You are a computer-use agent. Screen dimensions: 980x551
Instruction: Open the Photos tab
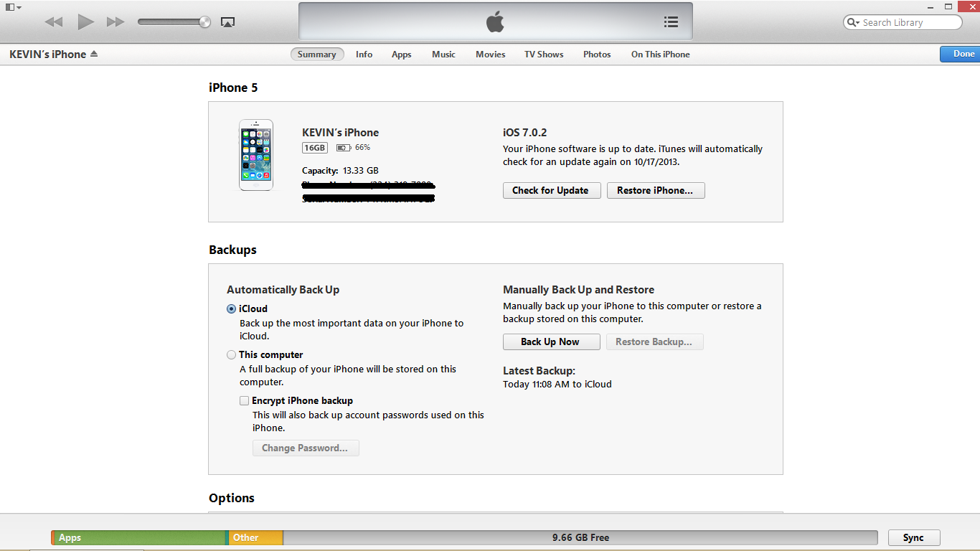597,55
